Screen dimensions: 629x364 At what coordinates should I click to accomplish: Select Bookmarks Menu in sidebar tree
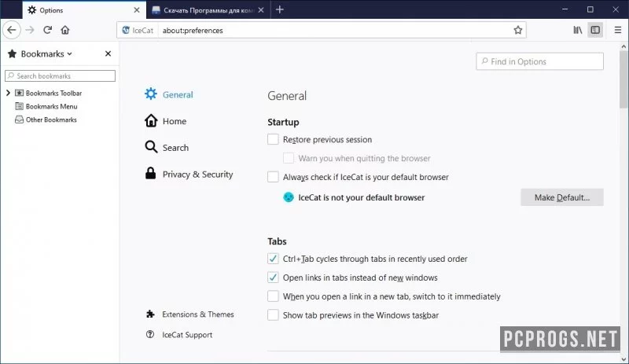pos(51,106)
